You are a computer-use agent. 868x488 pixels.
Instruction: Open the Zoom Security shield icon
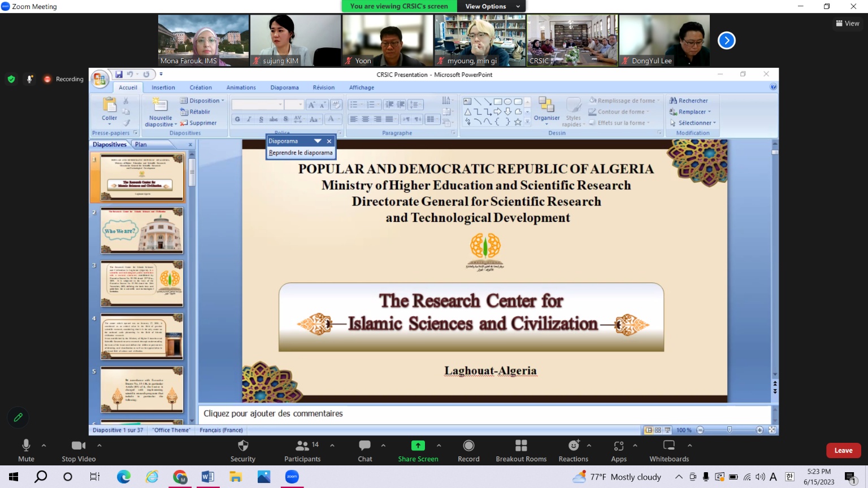point(243,446)
